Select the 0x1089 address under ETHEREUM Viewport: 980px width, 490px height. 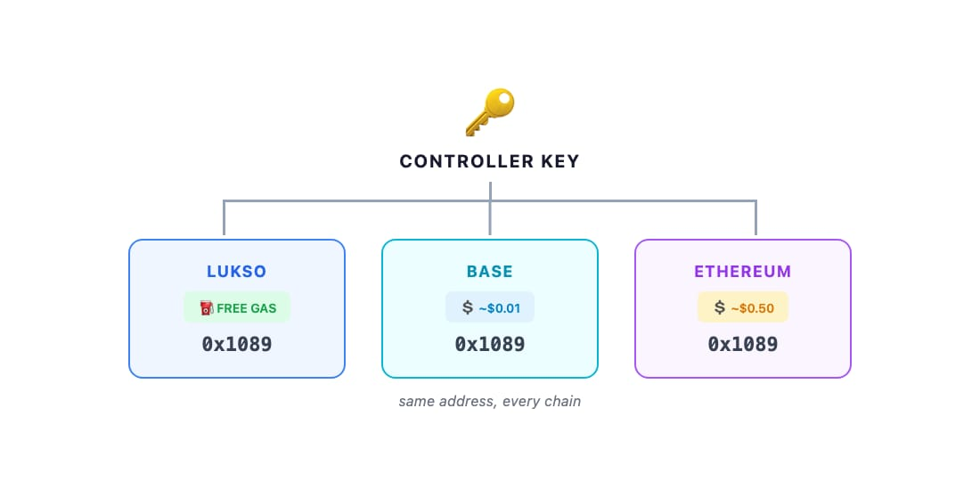pos(742,345)
